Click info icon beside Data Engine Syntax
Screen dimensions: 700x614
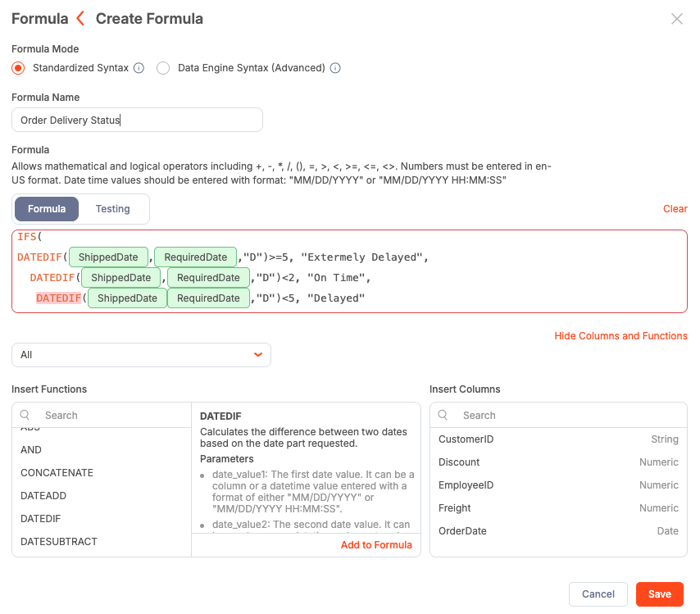coord(335,68)
